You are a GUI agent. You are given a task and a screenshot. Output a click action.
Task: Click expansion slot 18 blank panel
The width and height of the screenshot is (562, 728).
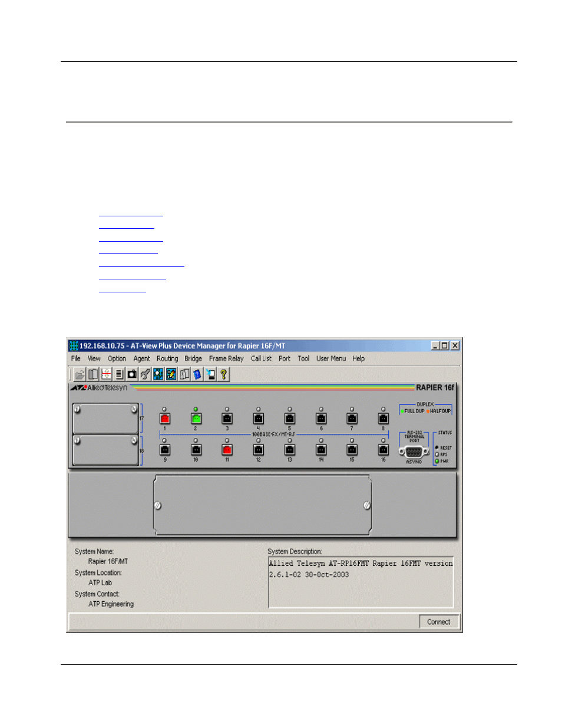(105, 450)
